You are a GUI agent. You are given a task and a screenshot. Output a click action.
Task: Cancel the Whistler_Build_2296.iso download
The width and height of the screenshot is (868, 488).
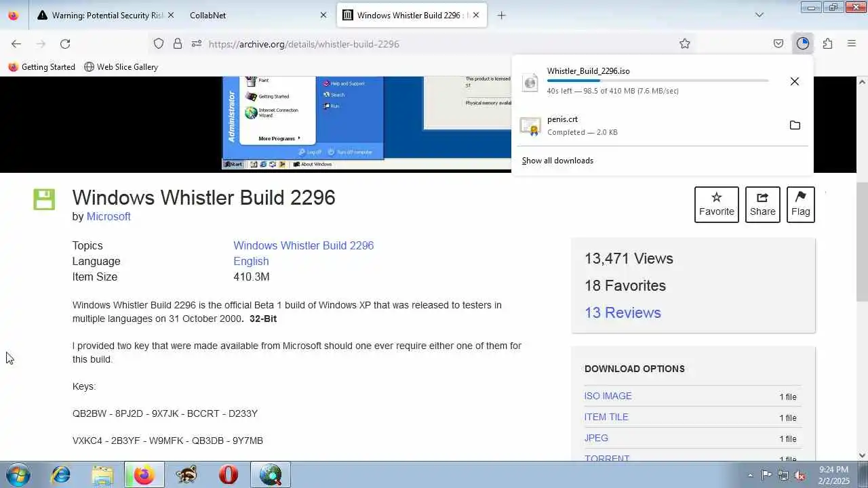795,81
